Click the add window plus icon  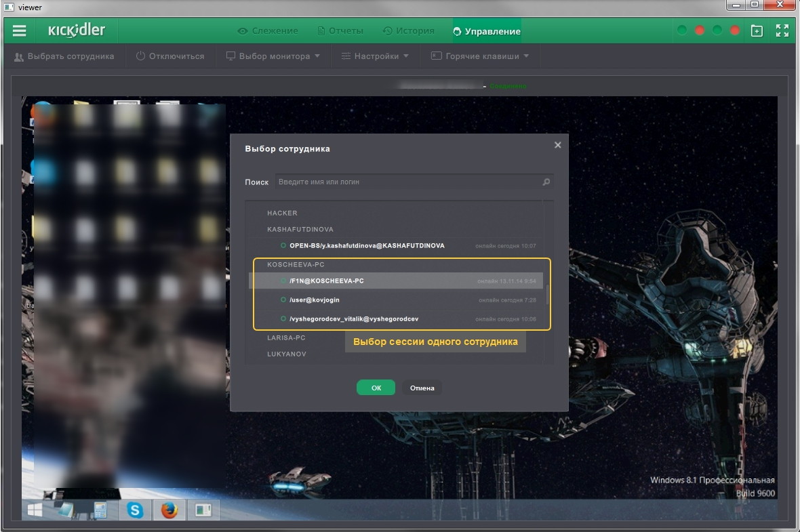point(757,30)
